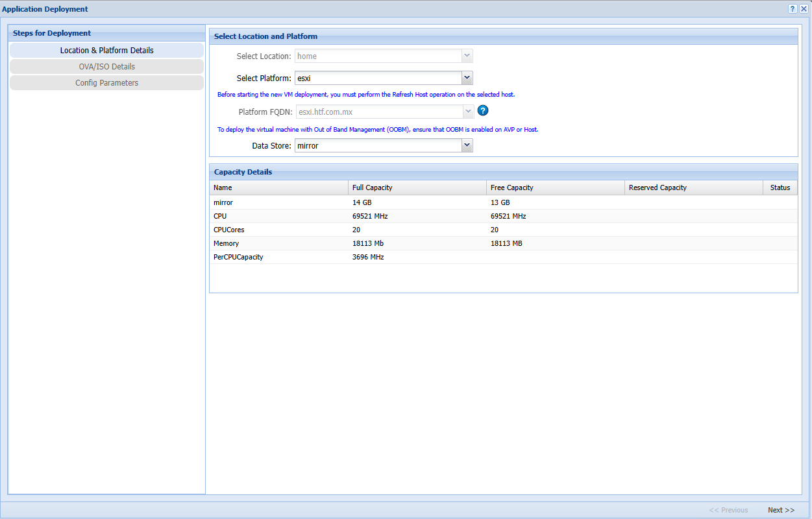Click the Reserved Capacity column header
The width and height of the screenshot is (812, 519).
click(x=693, y=187)
